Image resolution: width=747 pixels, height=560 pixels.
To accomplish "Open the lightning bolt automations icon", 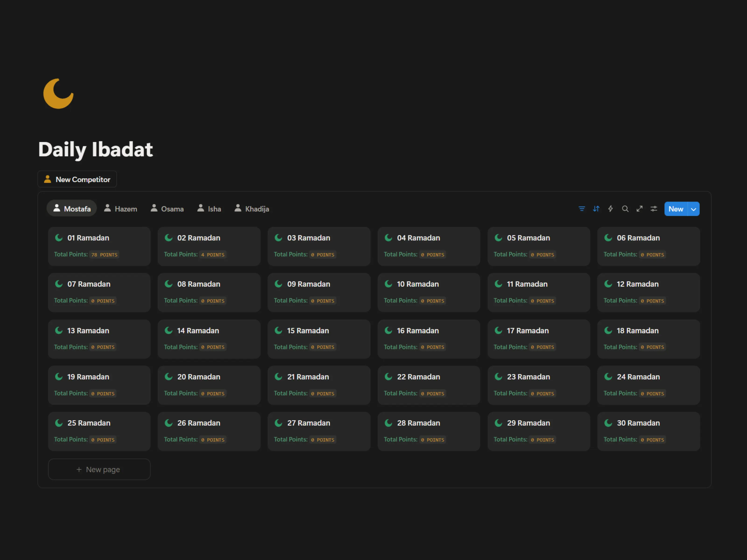I will pyautogui.click(x=611, y=209).
